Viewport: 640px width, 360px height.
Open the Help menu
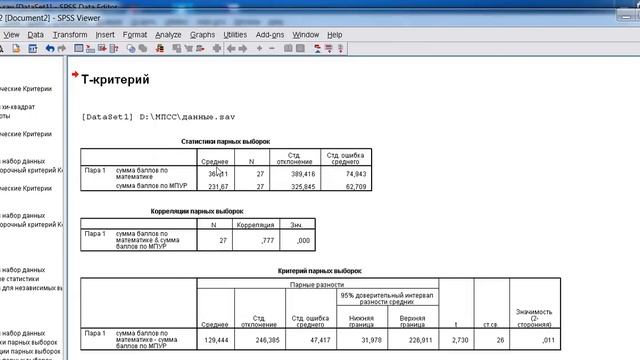click(335, 35)
